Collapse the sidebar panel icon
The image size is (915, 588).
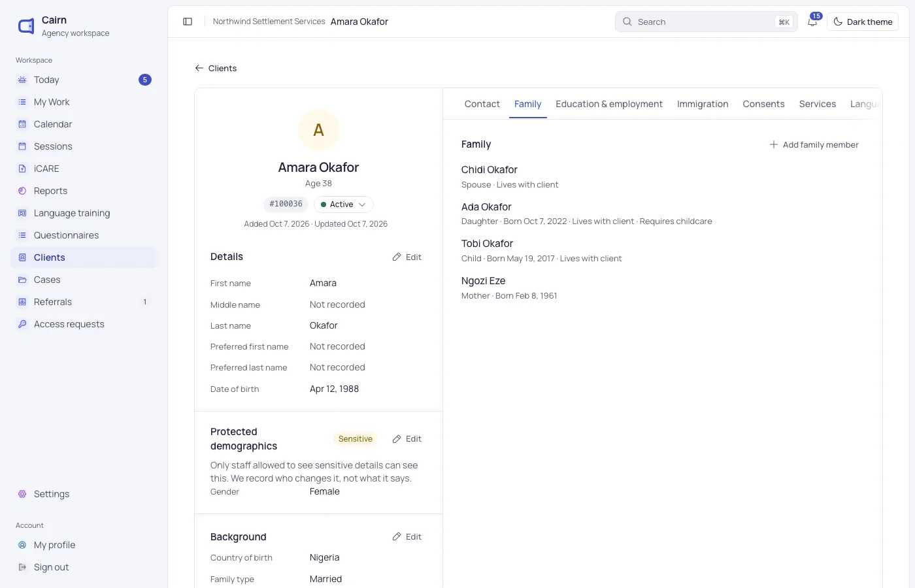click(188, 22)
